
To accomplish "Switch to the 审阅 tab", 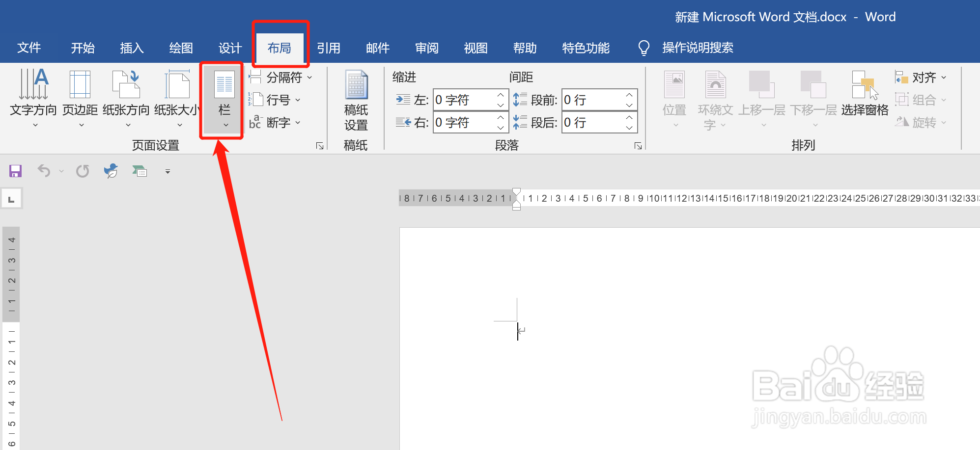I will pos(427,48).
